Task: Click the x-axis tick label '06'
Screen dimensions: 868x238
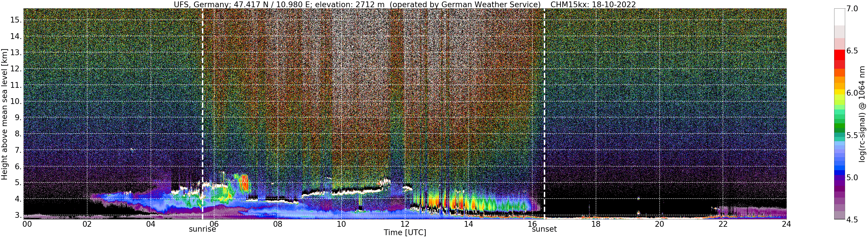Action: point(214,224)
